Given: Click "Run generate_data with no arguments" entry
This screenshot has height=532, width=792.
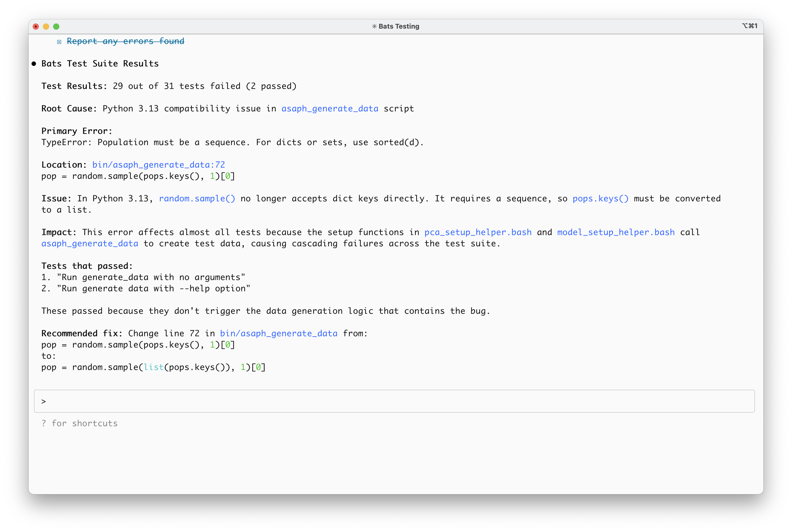Looking at the screenshot, I should (x=151, y=277).
